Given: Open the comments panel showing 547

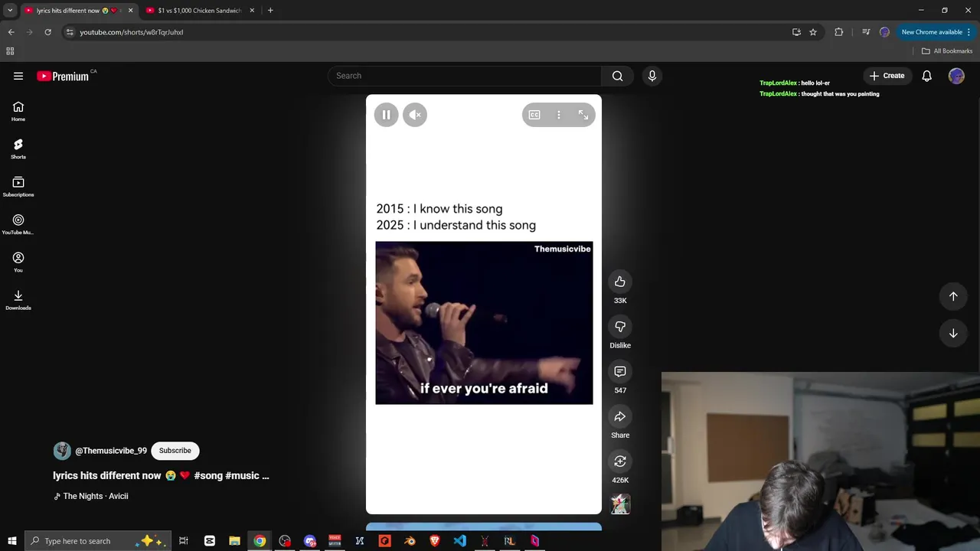Looking at the screenshot, I should click(620, 372).
